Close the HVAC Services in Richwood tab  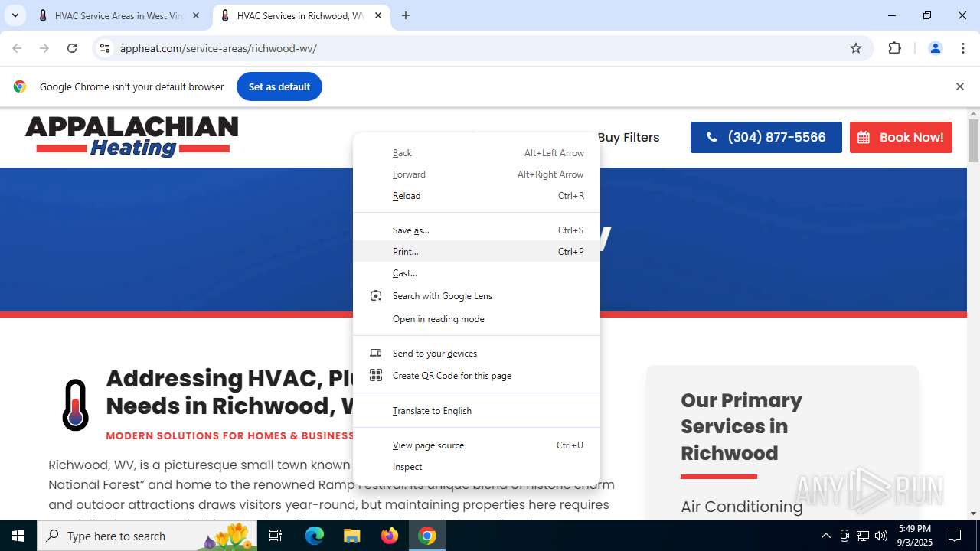pos(378,15)
